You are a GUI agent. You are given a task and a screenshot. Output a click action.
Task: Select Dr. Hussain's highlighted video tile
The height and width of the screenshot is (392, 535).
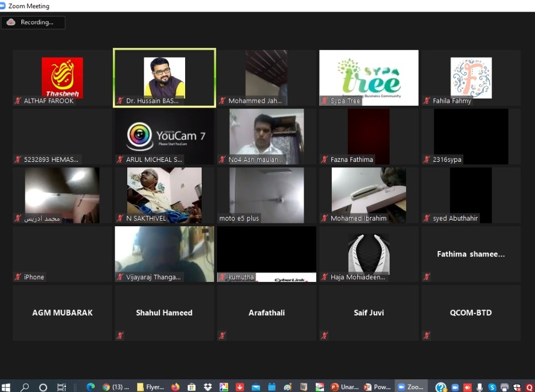coord(164,78)
